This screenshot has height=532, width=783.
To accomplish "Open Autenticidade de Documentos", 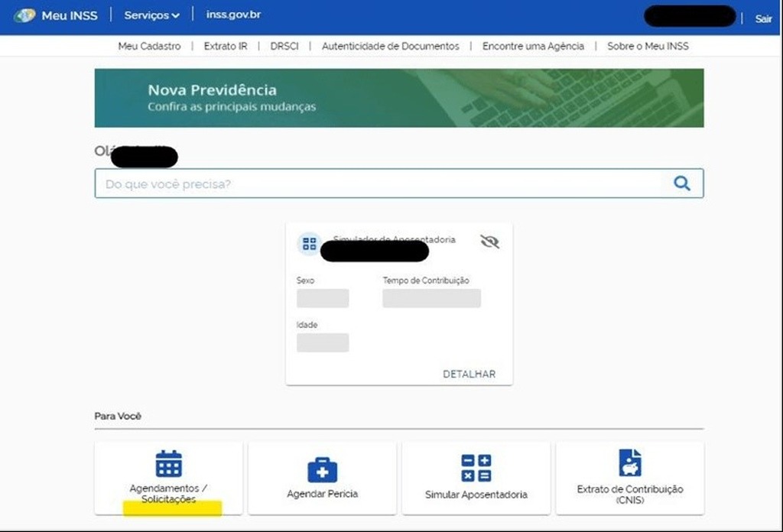I will [391, 47].
